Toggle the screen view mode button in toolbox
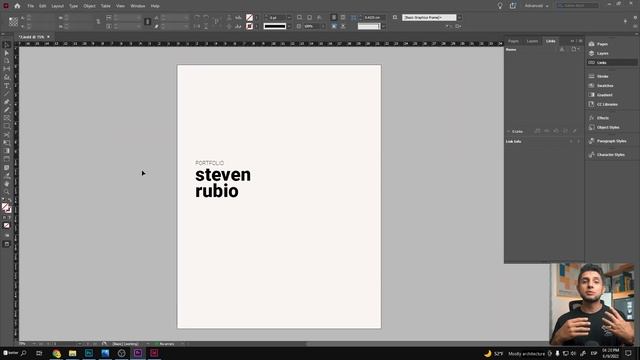 7,244
